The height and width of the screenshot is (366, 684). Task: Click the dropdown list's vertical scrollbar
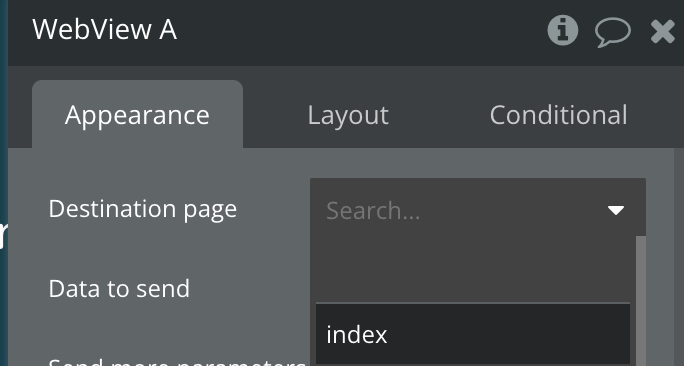click(641, 301)
